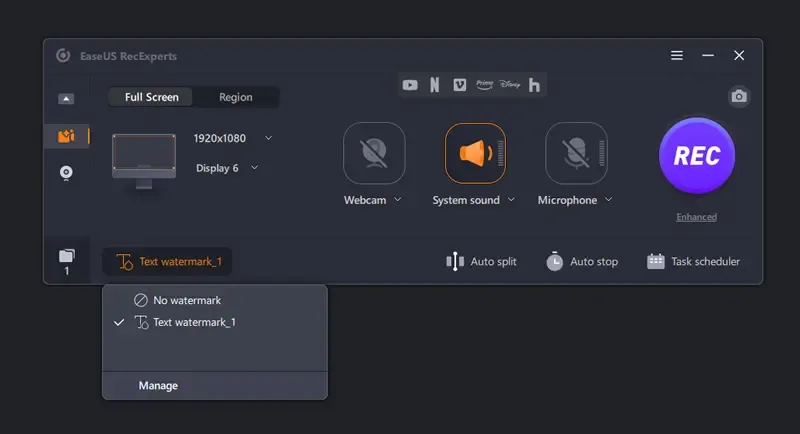Open the Disney+ streaming icon
Screen dimensions: 800x434
[510, 85]
